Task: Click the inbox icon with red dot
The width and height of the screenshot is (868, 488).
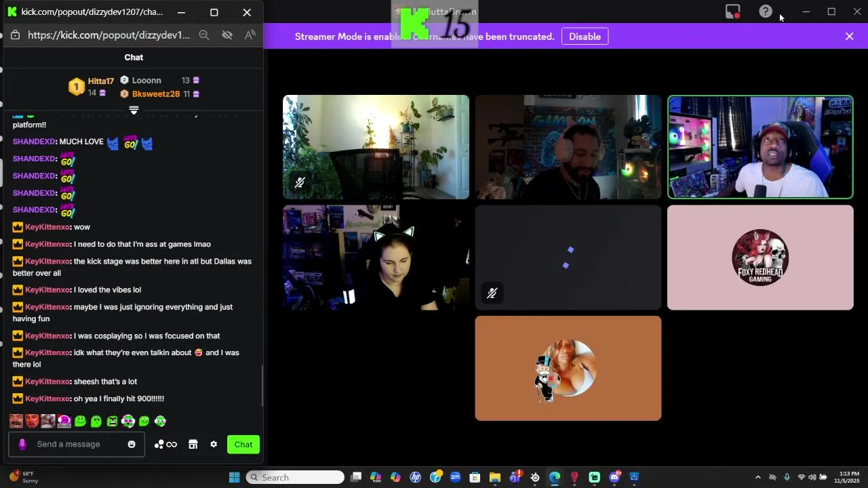Action: (x=732, y=12)
